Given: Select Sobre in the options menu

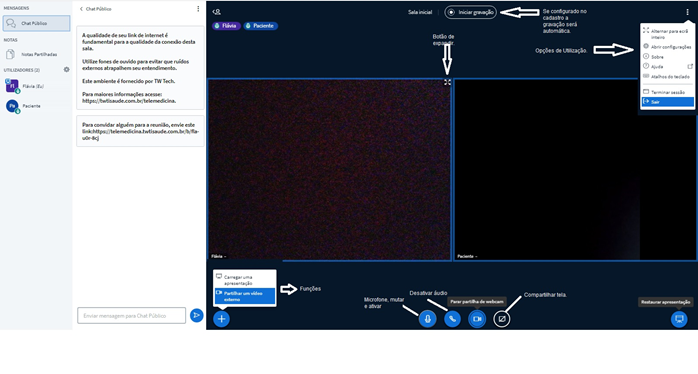Looking at the screenshot, I should 667,57.
